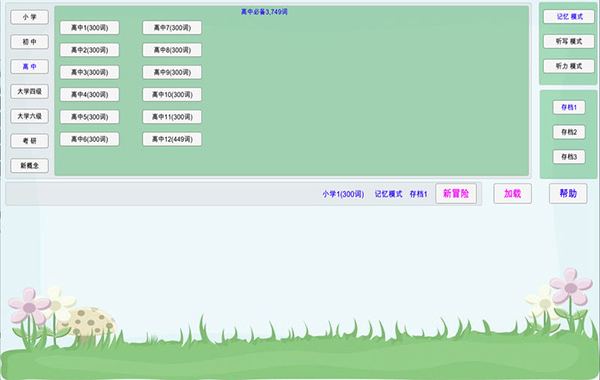
Task: Select the 考研 vocabulary category
Action: [x=29, y=141]
